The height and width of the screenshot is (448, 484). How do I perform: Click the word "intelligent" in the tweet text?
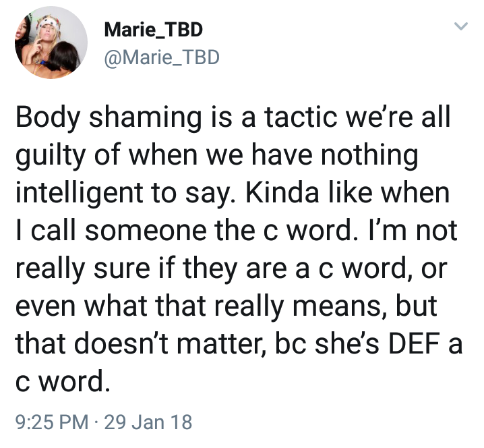point(80,194)
